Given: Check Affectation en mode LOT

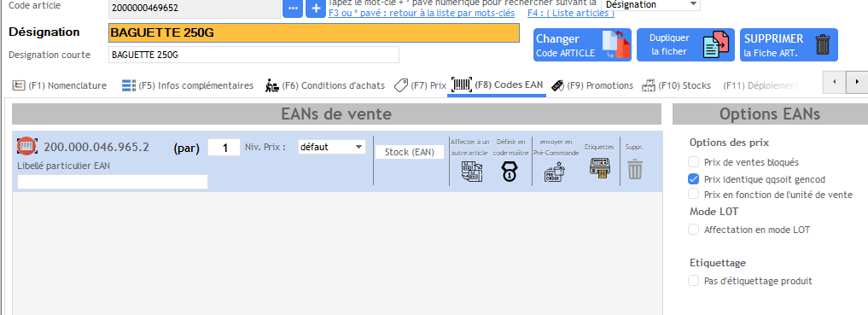Looking at the screenshot, I should (x=693, y=229).
